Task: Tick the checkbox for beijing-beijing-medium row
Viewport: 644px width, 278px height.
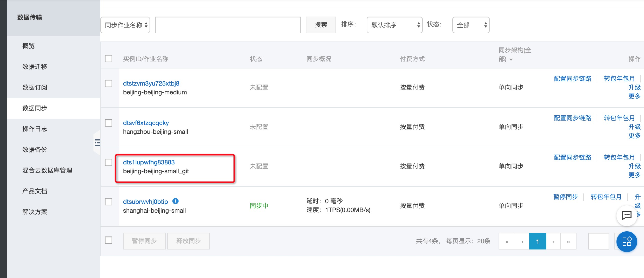Action: click(x=109, y=84)
